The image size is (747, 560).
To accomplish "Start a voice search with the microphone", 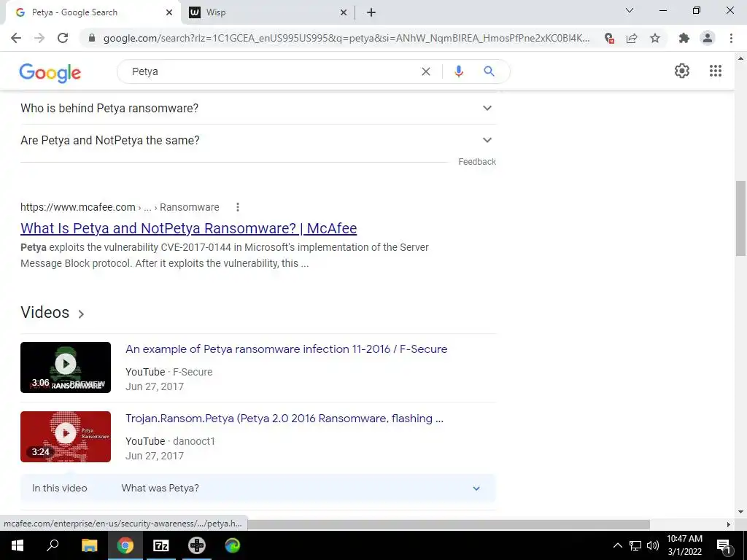I will point(458,71).
